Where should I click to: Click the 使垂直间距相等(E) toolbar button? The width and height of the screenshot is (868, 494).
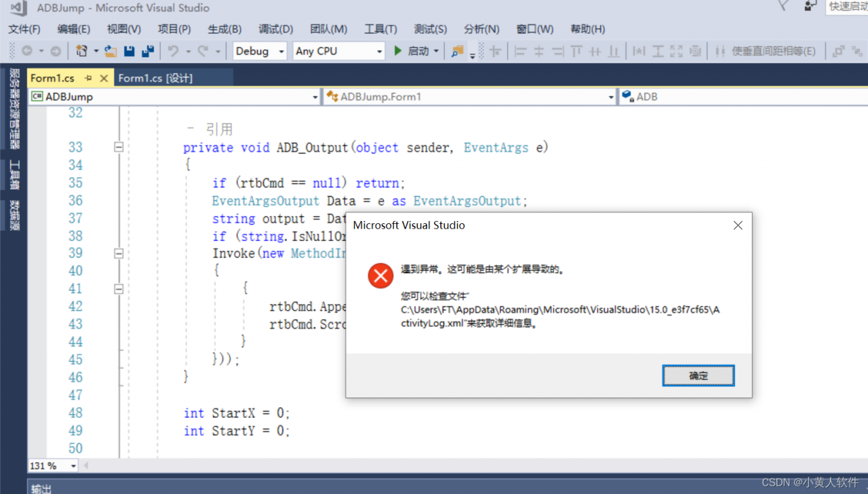(x=766, y=51)
